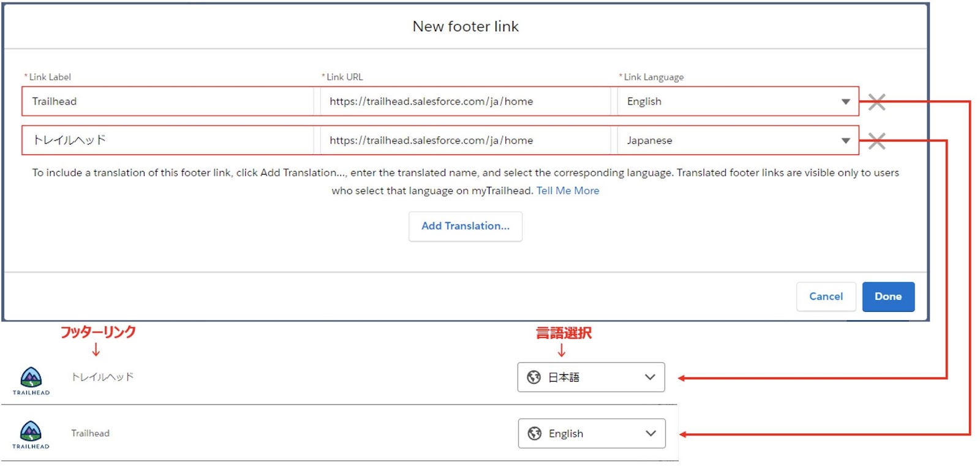
Task: Remove the English footer link row
Action: click(876, 102)
